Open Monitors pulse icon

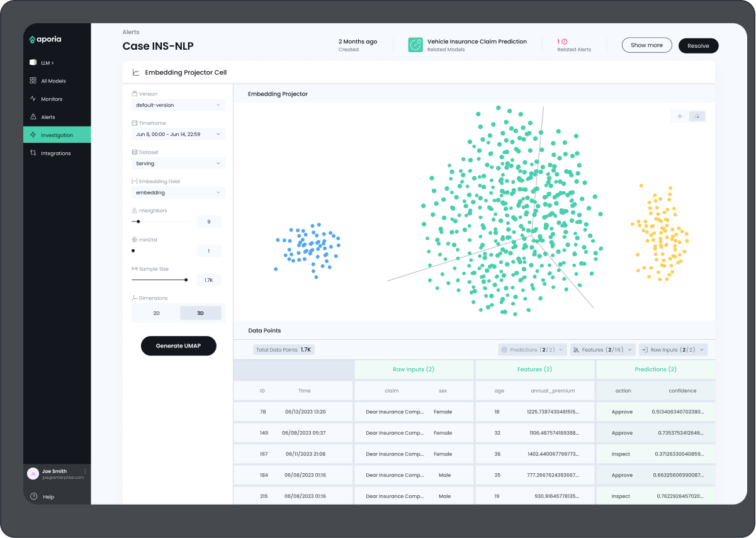pyautogui.click(x=33, y=99)
